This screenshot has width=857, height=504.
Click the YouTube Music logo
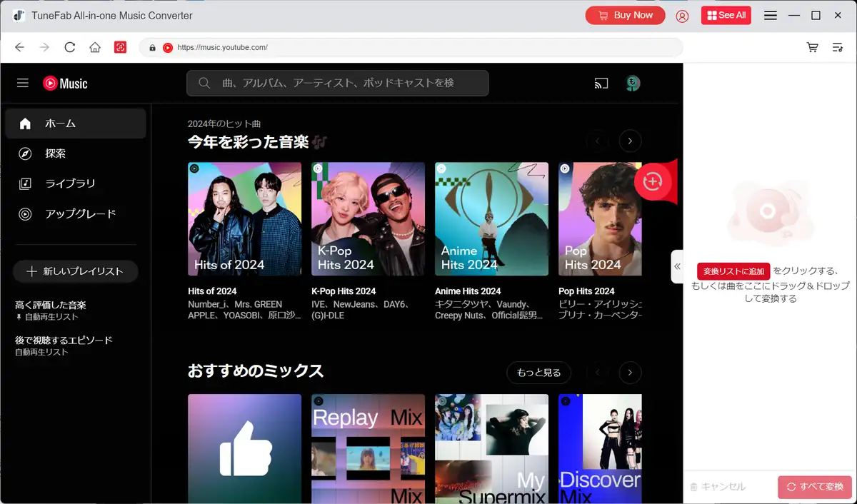(65, 84)
